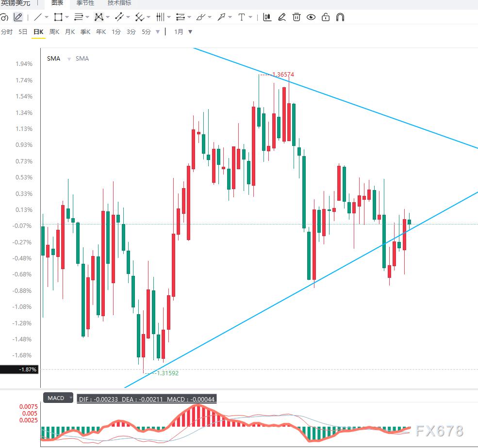This screenshot has height=448, width=478.
Task: Select the trend line drawing tool
Action: point(38,17)
